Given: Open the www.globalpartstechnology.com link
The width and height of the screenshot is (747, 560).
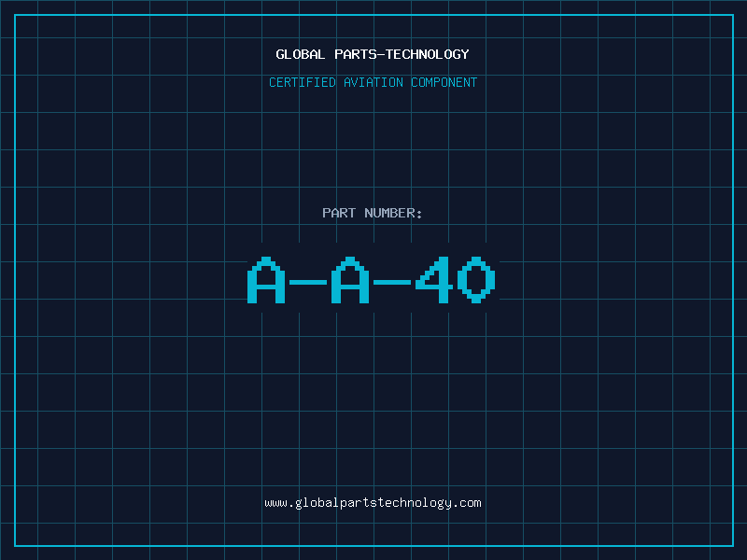Looking at the screenshot, I should [x=373, y=503].
